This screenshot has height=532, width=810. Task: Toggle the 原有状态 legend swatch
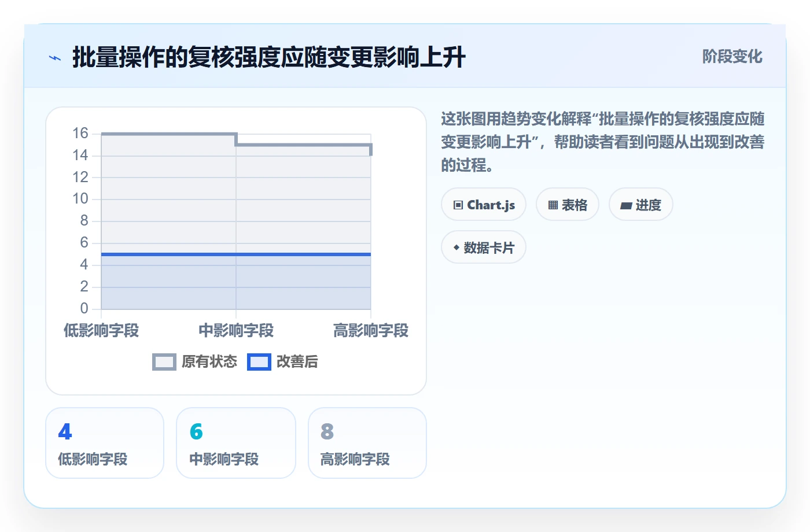[x=164, y=362]
